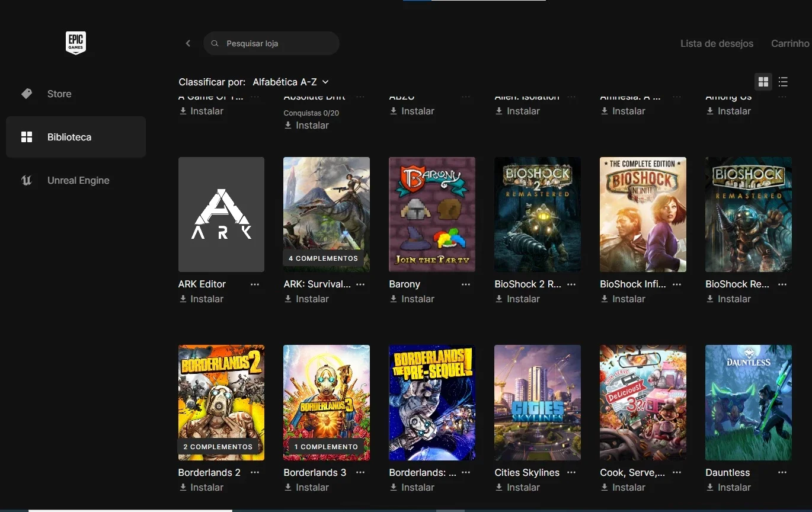Install Barony

tap(412, 299)
